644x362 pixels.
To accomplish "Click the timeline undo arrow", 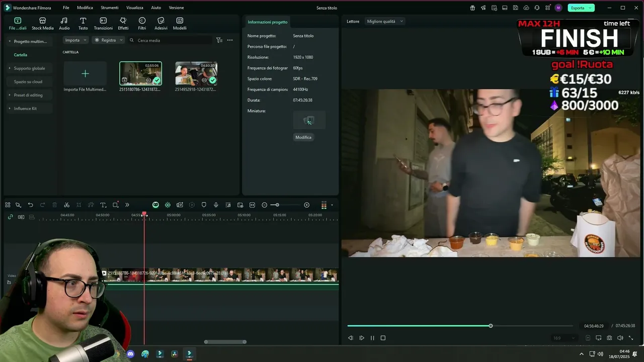I will [x=30, y=205].
